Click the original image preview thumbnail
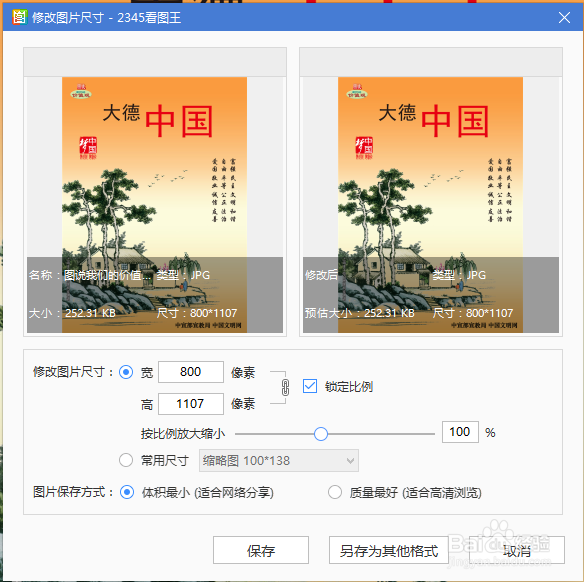The width and height of the screenshot is (584, 582). (155, 205)
